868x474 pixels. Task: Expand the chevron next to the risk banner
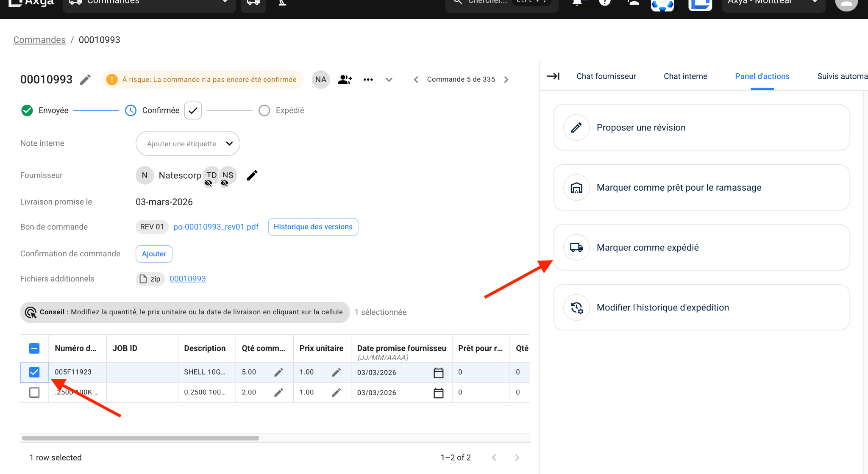coord(389,79)
